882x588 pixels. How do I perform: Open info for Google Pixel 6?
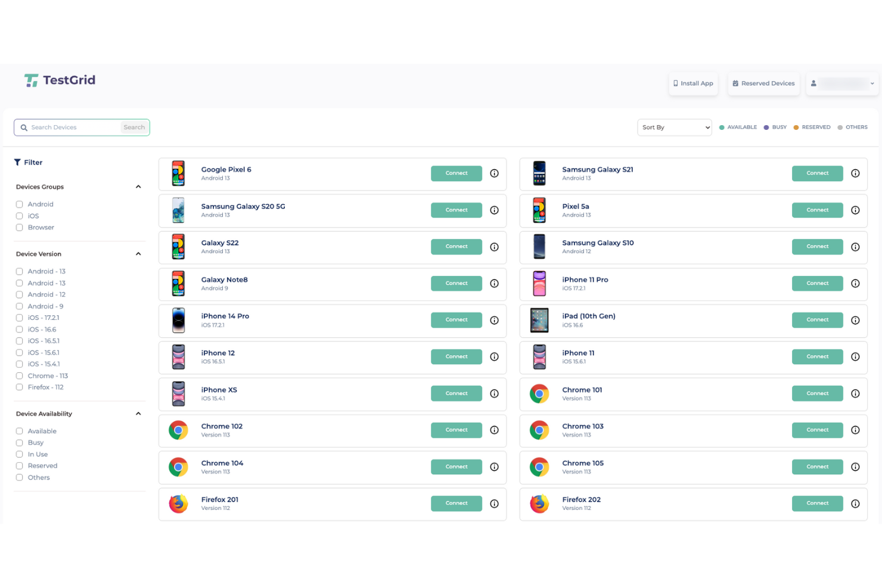point(494,173)
